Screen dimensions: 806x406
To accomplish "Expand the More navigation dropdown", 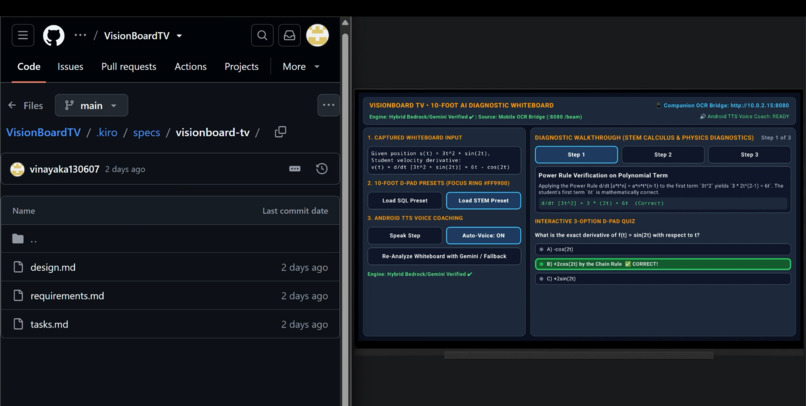I will click(301, 67).
